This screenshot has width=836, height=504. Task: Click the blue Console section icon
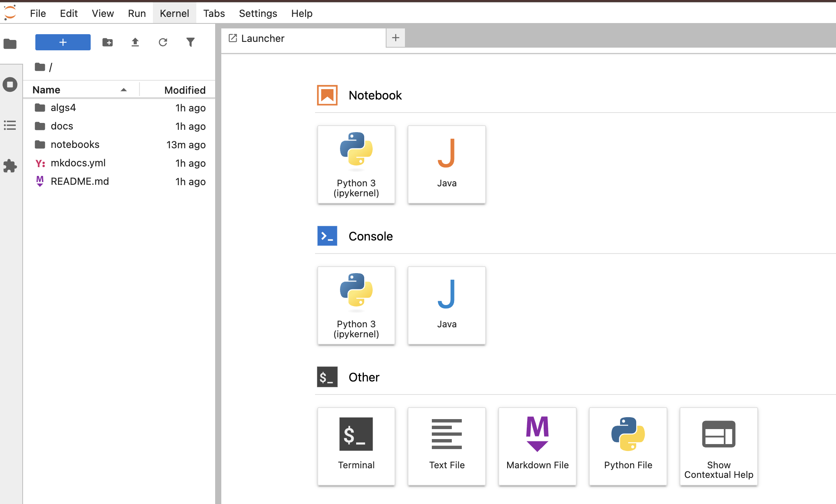coord(327,236)
